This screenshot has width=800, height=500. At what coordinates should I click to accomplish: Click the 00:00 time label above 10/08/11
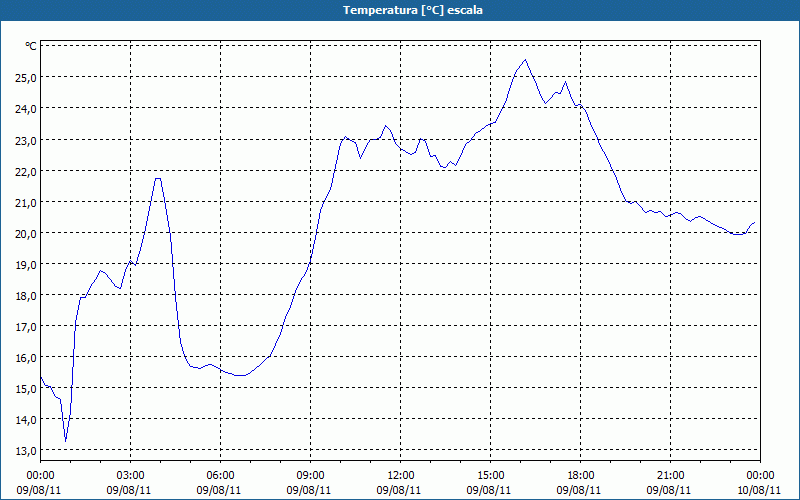click(760, 475)
